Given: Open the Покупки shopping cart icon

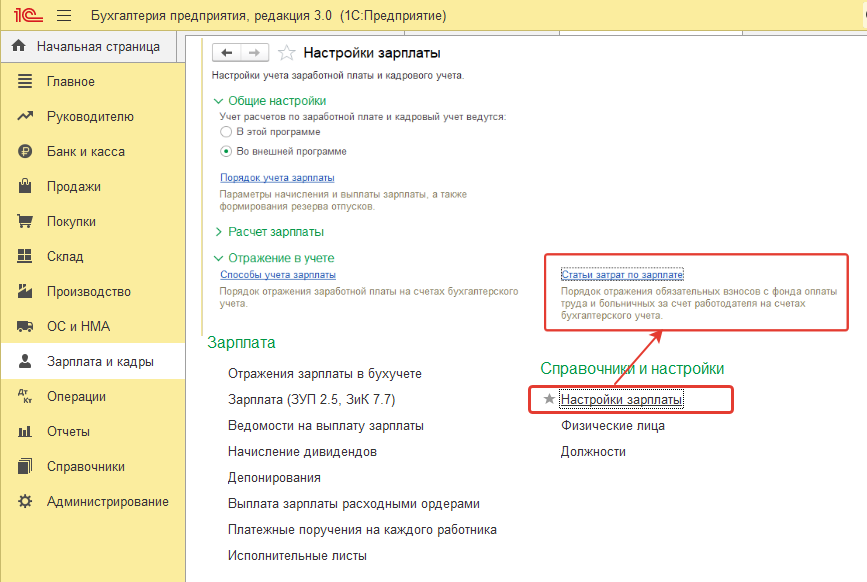Looking at the screenshot, I should coord(25,221).
